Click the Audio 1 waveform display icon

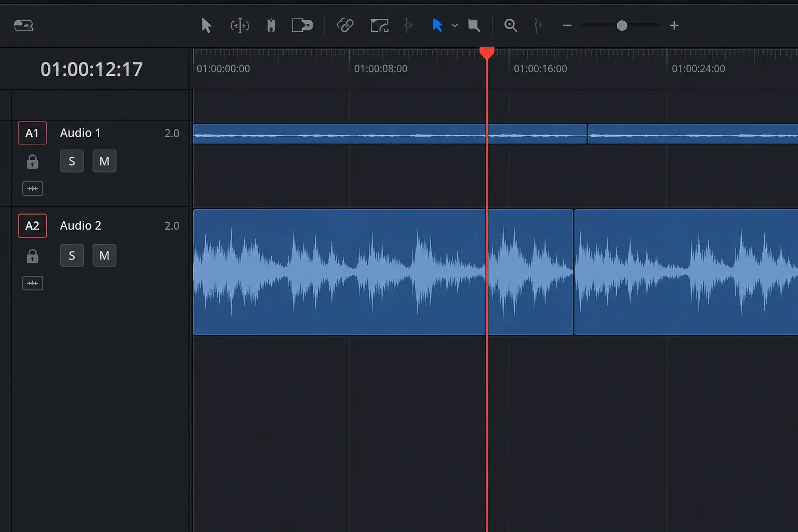(x=33, y=189)
